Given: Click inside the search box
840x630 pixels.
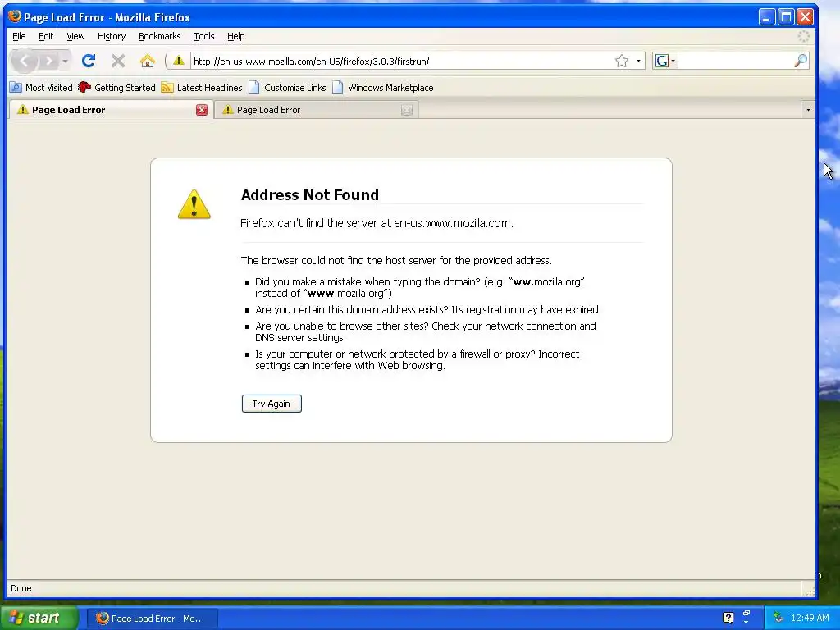Looking at the screenshot, I should 735,61.
